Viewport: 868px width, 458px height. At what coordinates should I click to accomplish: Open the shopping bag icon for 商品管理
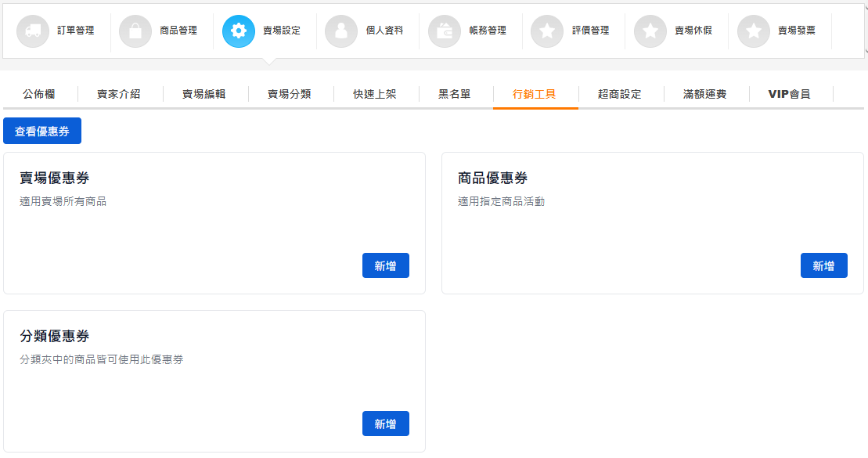135,31
